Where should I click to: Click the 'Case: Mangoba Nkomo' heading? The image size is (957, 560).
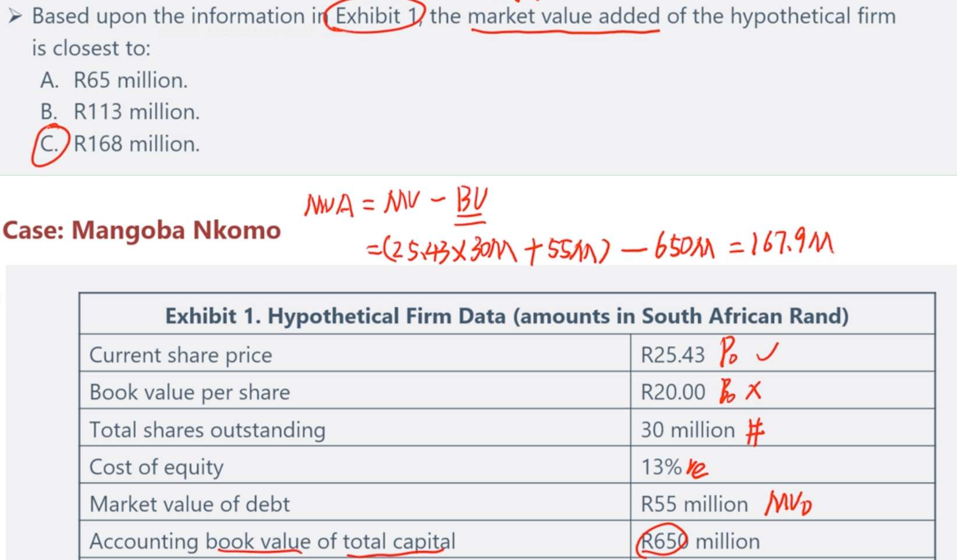(x=141, y=231)
